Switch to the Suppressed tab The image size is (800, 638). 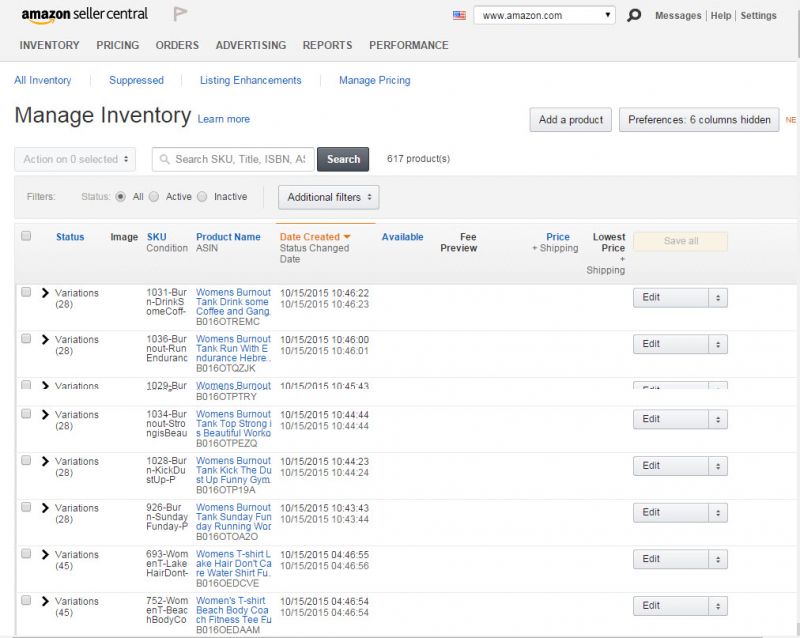coord(136,80)
